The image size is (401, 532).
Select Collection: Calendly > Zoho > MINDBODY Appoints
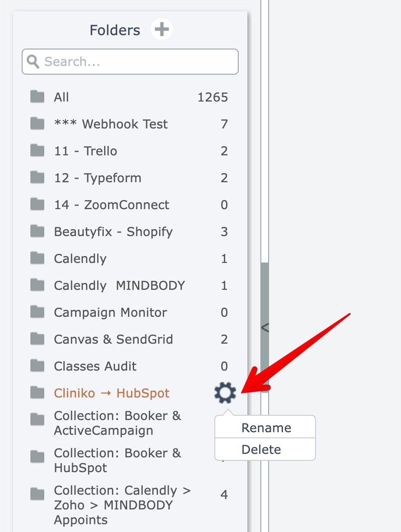point(122,505)
